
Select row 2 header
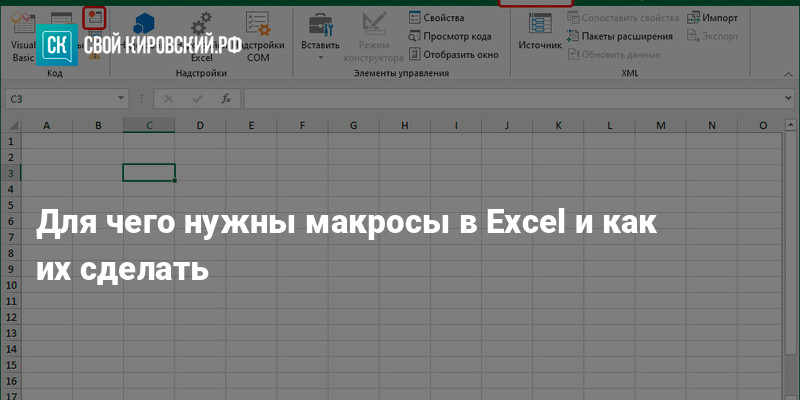point(11,157)
